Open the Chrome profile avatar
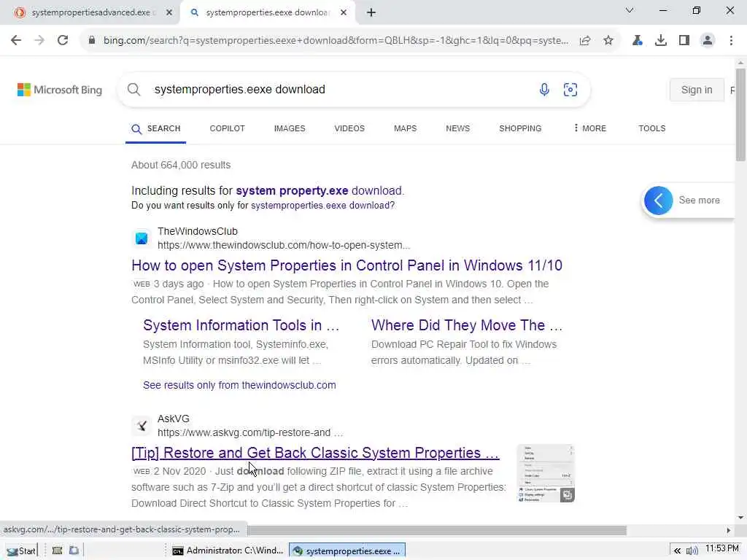This screenshot has height=560, width=747. (708, 41)
